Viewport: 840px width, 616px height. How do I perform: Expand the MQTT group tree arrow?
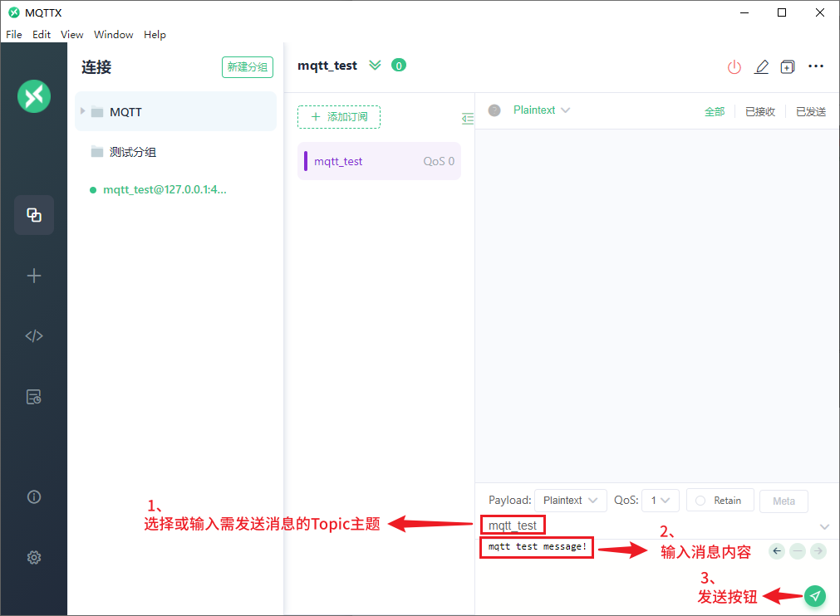[82, 111]
